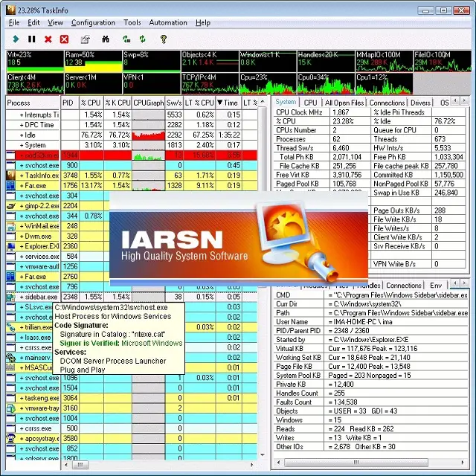Expand the DPC Time tree row
The width and height of the screenshot is (476, 476).
pos(22,125)
